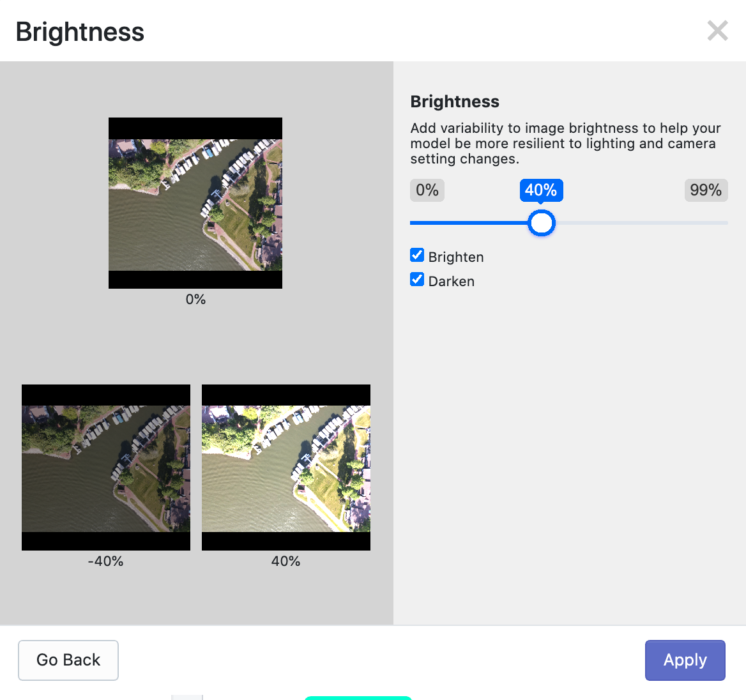
Task: Select the darkened -40% preview image
Action: pos(105,467)
